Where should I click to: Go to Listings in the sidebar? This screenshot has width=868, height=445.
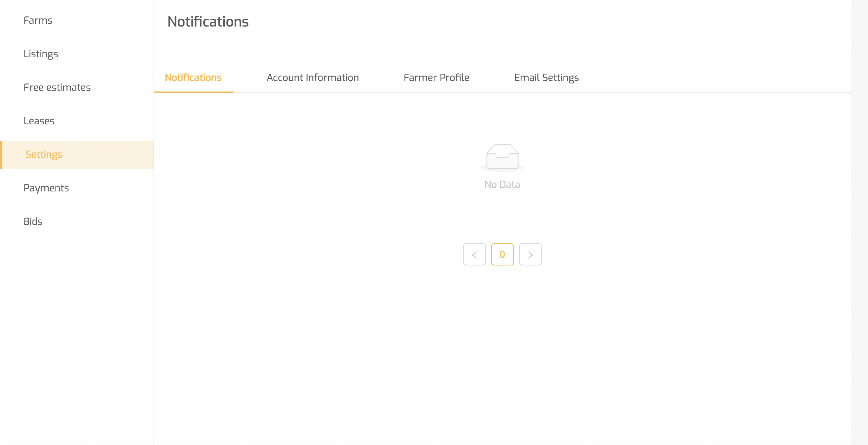[41, 54]
